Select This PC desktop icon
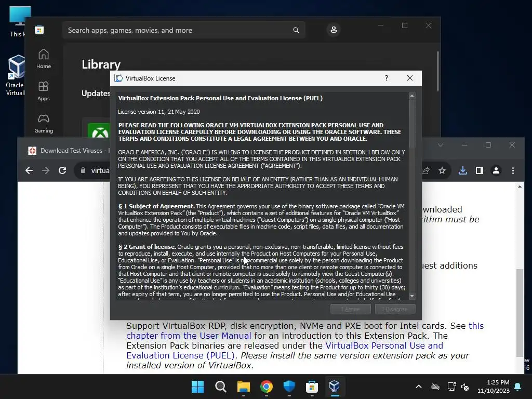532x399 pixels. click(18, 22)
